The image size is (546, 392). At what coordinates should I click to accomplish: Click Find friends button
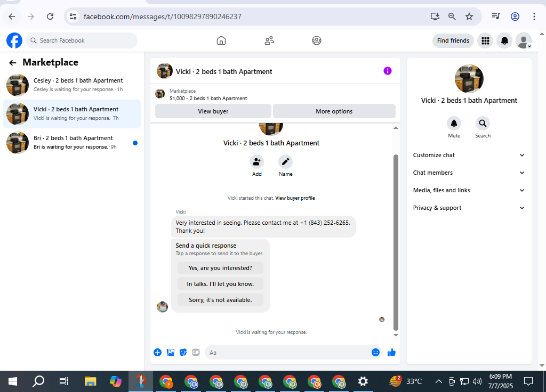[453, 40]
